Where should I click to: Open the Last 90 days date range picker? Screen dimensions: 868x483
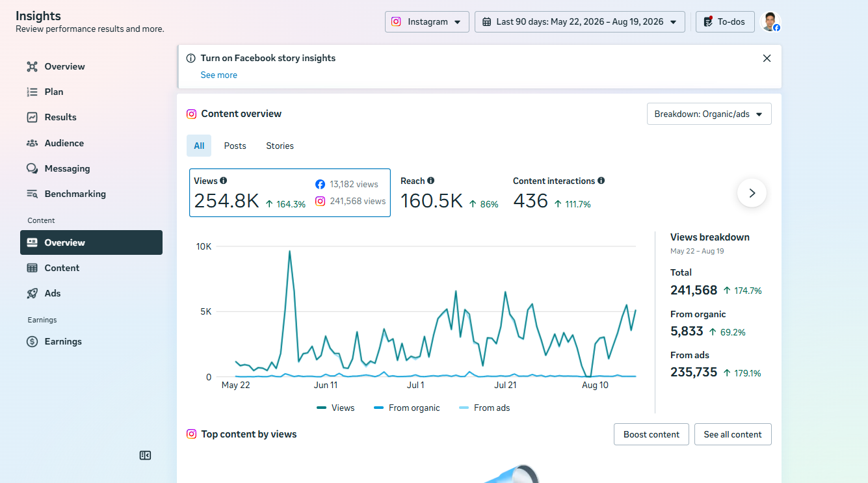(580, 21)
